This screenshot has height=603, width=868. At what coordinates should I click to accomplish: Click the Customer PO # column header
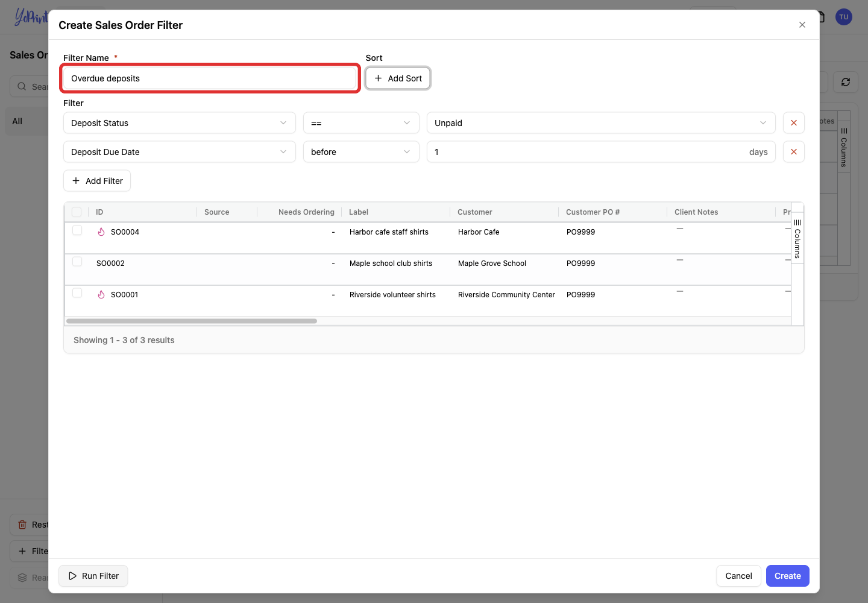pyautogui.click(x=613, y=212)
